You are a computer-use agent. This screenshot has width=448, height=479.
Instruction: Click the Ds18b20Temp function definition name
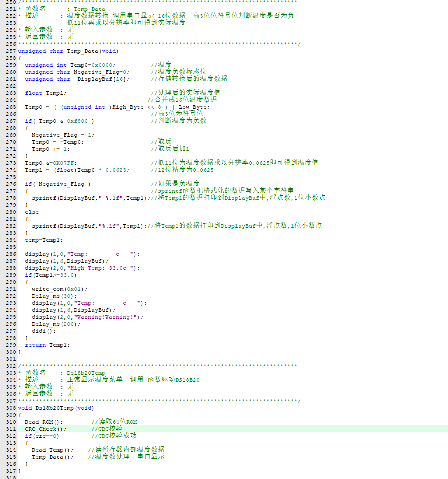pyautogui.click(x=54, y=408)
